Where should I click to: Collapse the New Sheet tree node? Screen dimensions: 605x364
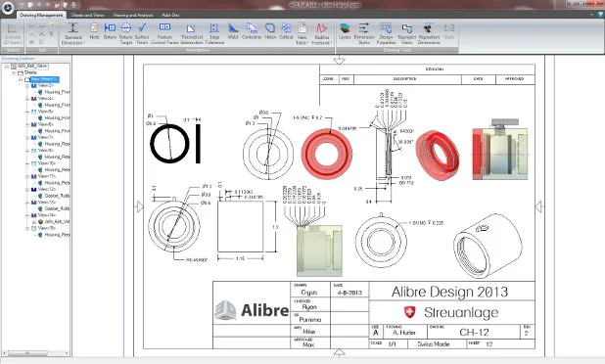click(x=21, y=79)
